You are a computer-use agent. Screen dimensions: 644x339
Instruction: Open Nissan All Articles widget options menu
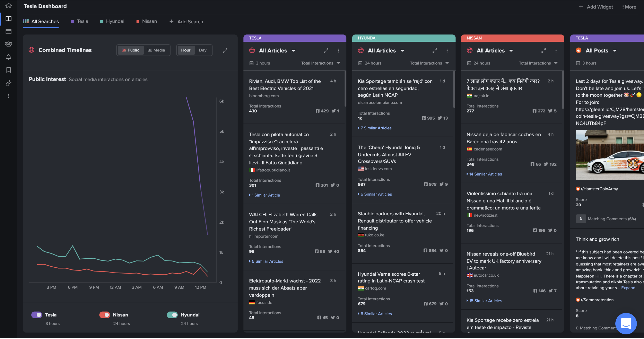[x=556, y=51]
